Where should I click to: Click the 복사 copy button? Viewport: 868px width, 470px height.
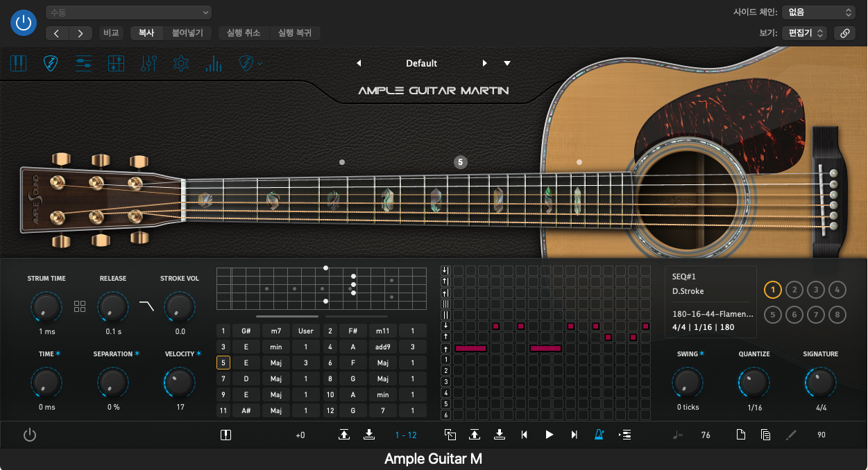(146, 33)
